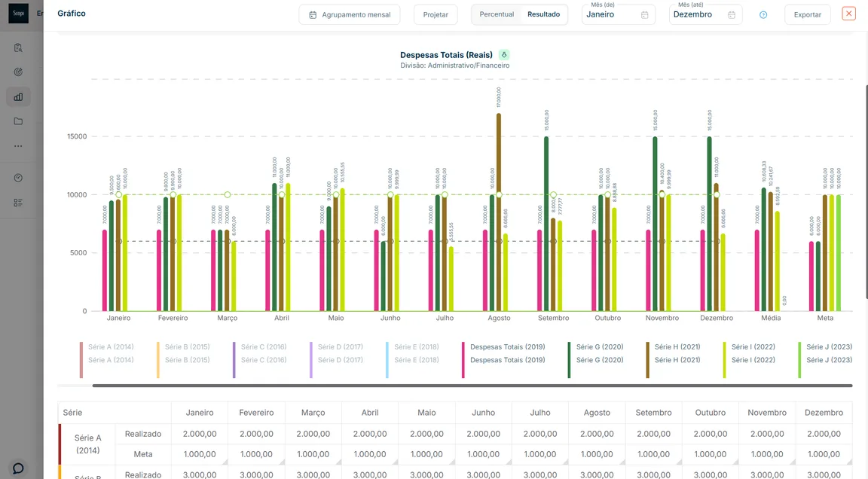Click the yellow-green Série I legend swatch
This screenshot has width=868, height=479.
724,360
